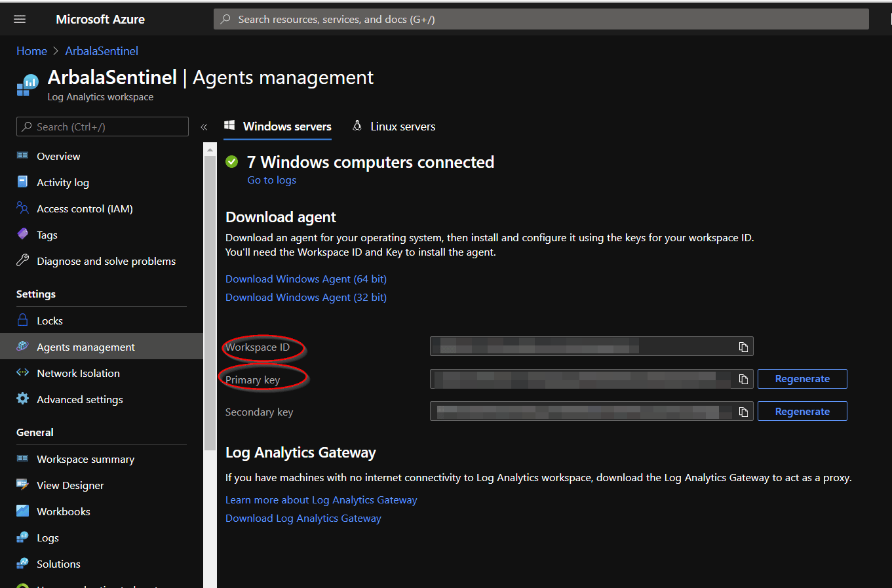Click Download Log Analytics Gateway link
The image size is (892, 588).
pos(303,518)
